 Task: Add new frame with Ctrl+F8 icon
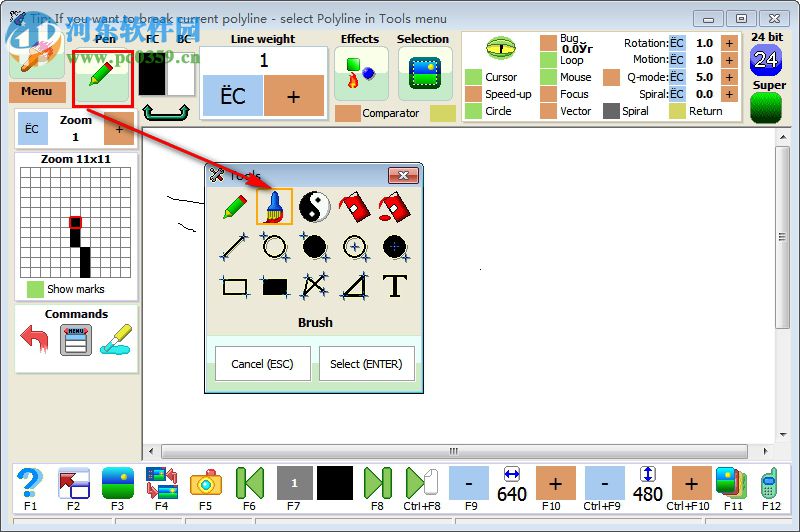pos(421,483)
